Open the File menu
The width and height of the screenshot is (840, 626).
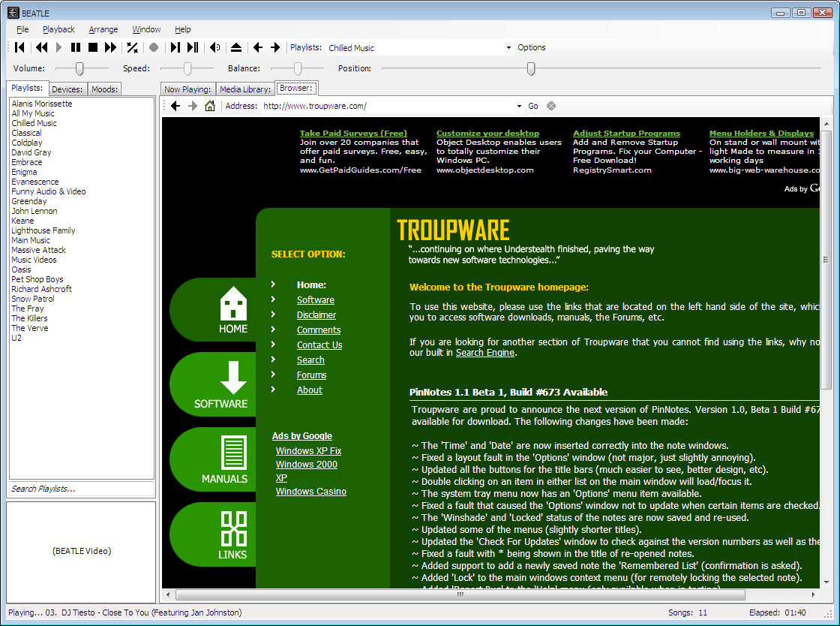coord(22,29)
